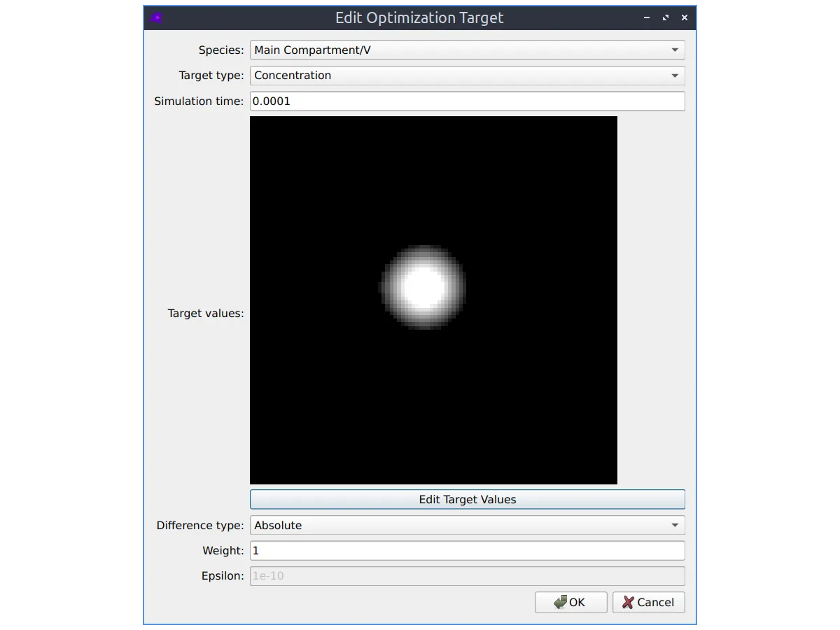Screen dimensions: 840x630
Task: Open the Species dropdown showing Main Compartment/V
Action: [467, 50]
